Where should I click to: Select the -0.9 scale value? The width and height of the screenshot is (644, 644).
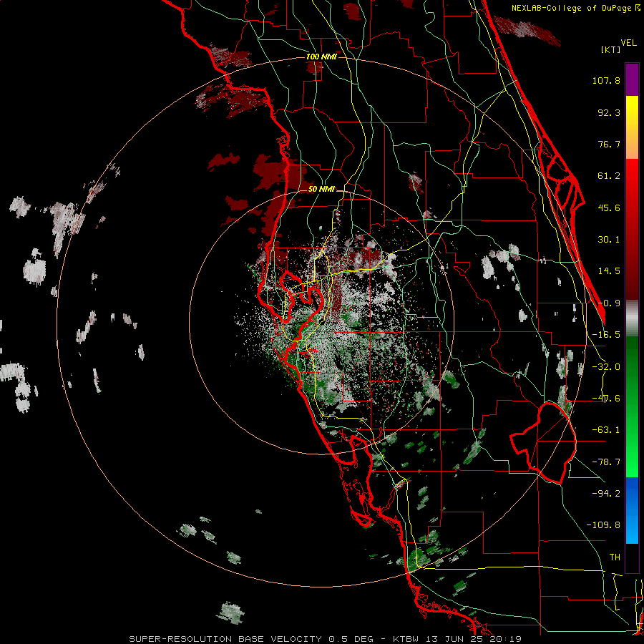[609, 303]
